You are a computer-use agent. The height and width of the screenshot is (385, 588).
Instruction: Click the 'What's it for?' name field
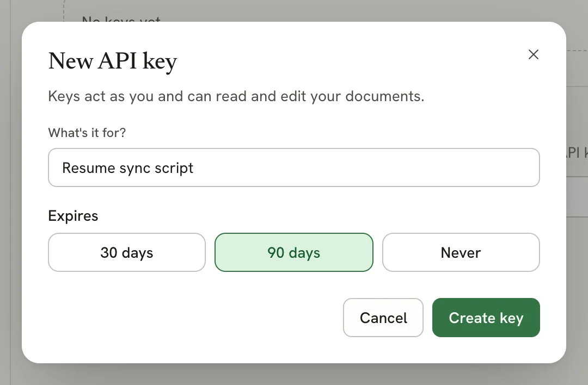point(293,167)
